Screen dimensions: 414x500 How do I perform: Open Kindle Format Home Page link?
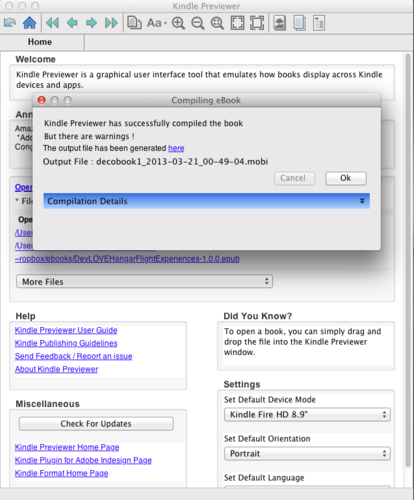point(61,473)
